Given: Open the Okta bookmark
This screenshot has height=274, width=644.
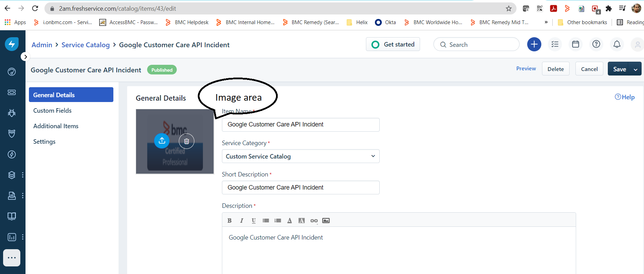Looking at the screenshot, I should [386, 22].
